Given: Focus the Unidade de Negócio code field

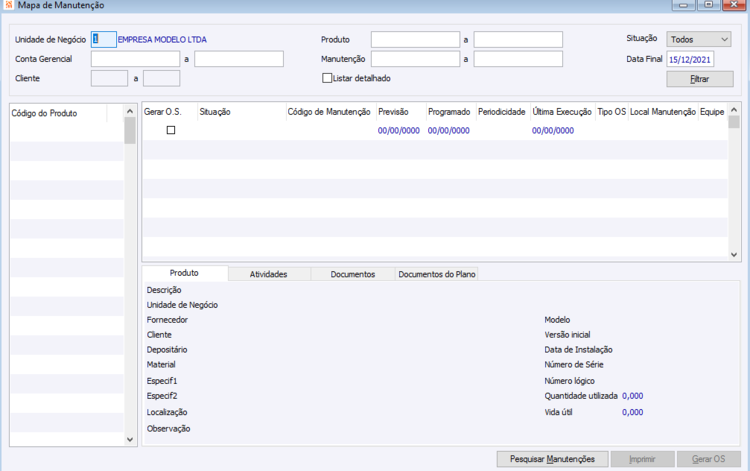Looking at the screenshot, I should pos(103,39).
